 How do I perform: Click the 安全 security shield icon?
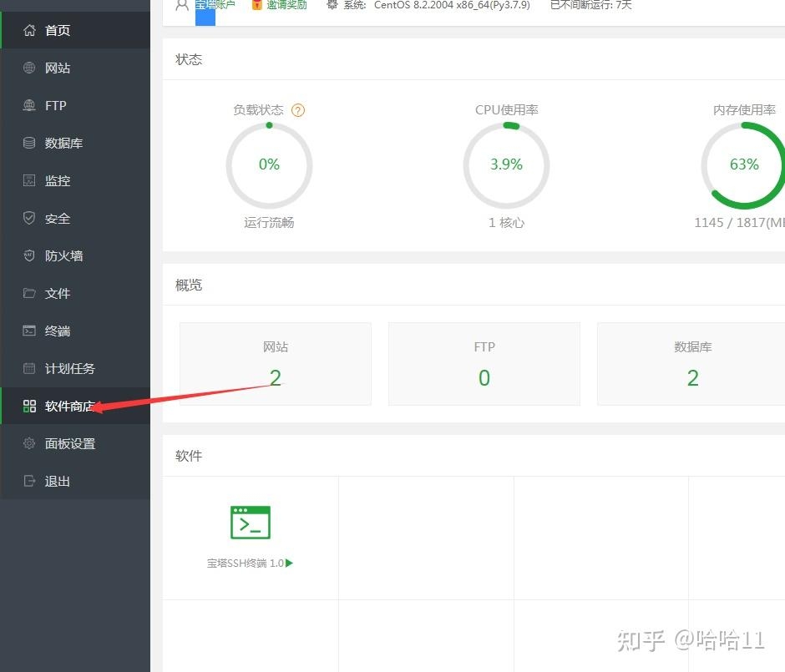click(x=28, y=218)
